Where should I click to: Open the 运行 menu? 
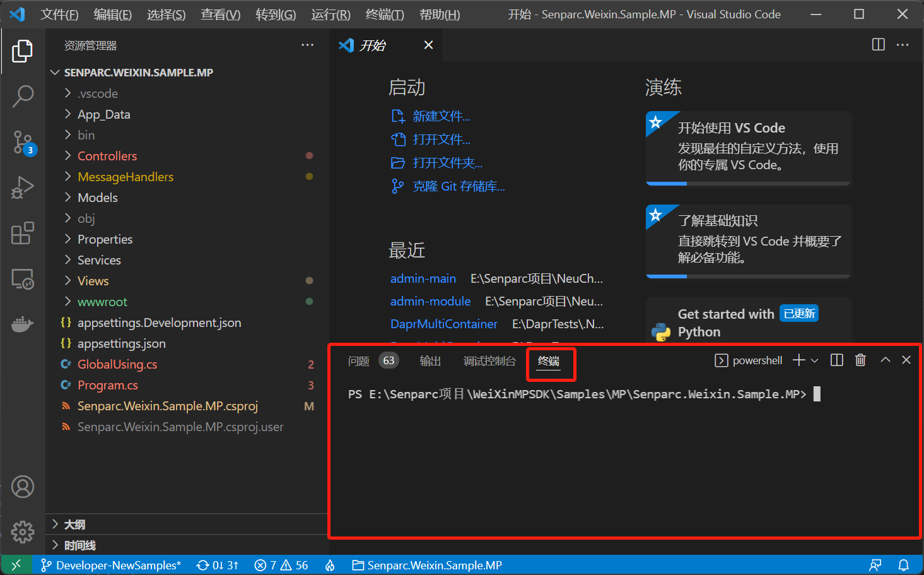[330, 14]
